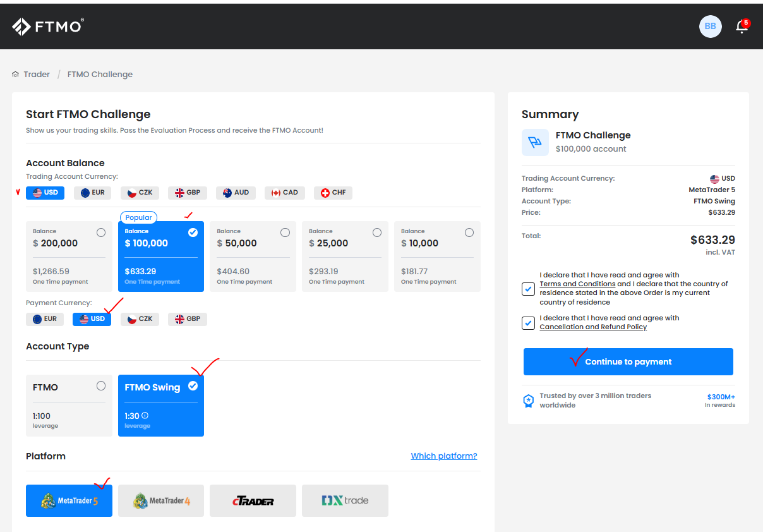763x532 pixels.
Task: Click the $1,266.59 price text
Action: pyautogui.click(x=51, y=272)
